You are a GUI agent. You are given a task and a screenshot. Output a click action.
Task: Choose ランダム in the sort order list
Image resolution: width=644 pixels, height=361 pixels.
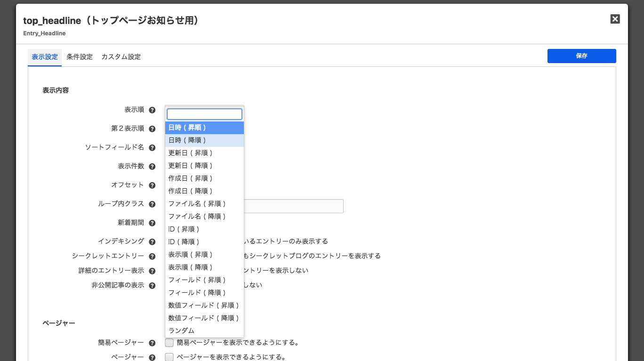(204, 331)
